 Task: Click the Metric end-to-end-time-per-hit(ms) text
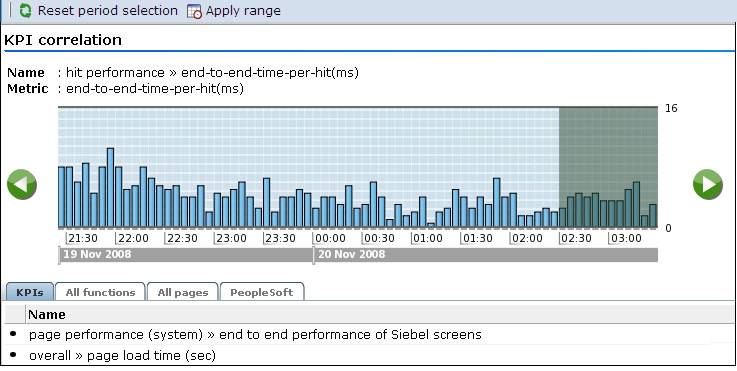155,89
